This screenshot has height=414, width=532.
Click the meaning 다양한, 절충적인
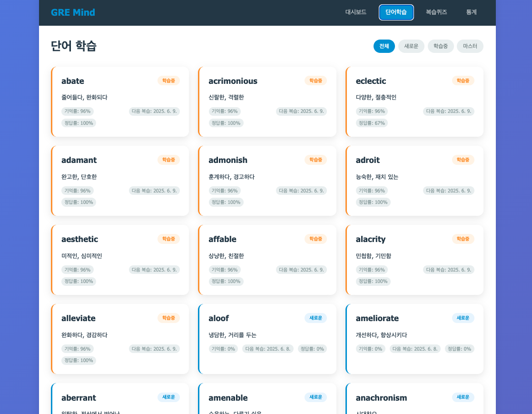tap(376, 98)
